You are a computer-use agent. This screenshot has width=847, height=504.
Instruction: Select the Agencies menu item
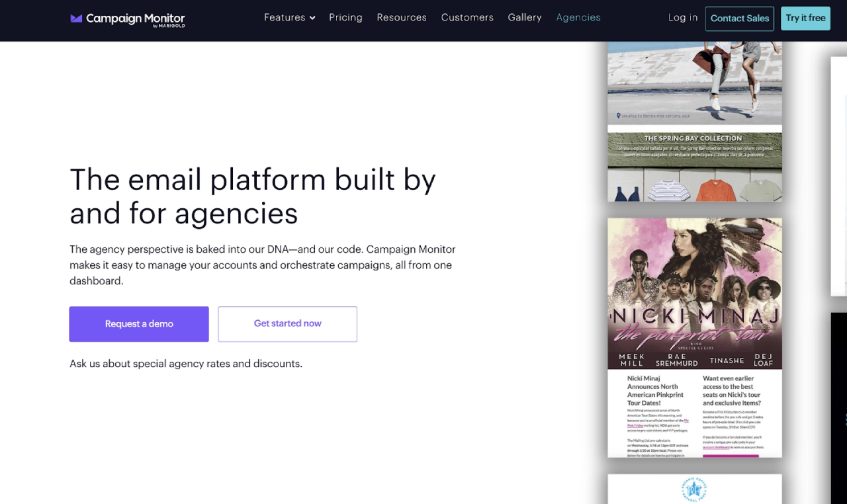(x=578, y=17)
